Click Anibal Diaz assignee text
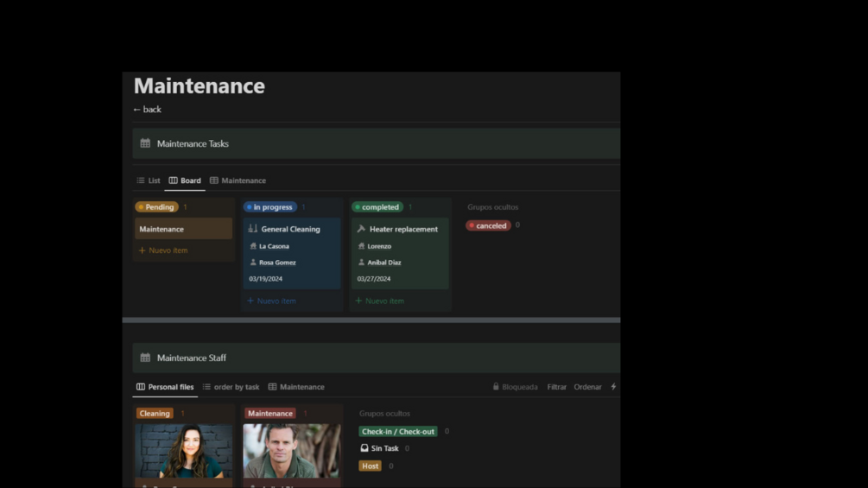 [384, 263]
